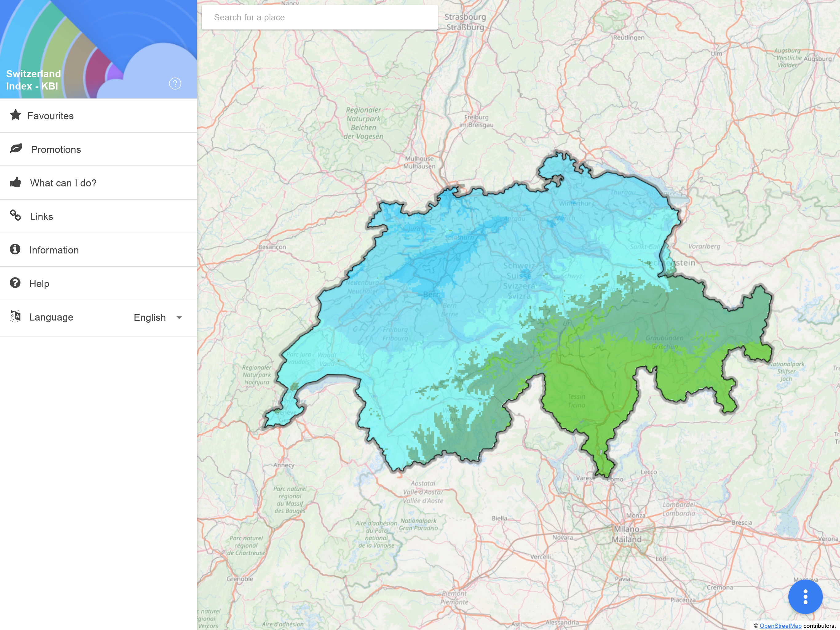840x630 pixels.
Task: Open the Favourites menu item
Action: (x=50, y=116)
